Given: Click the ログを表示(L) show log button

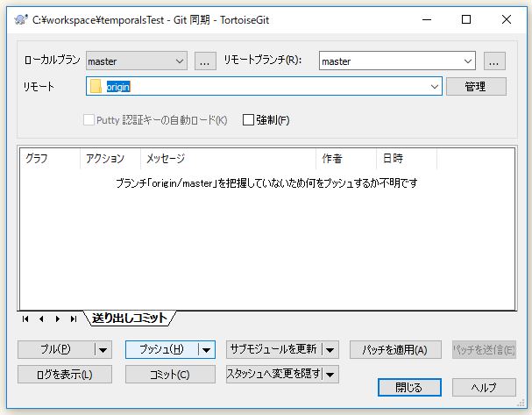Looking at the screenshot, I should [65, 375].
